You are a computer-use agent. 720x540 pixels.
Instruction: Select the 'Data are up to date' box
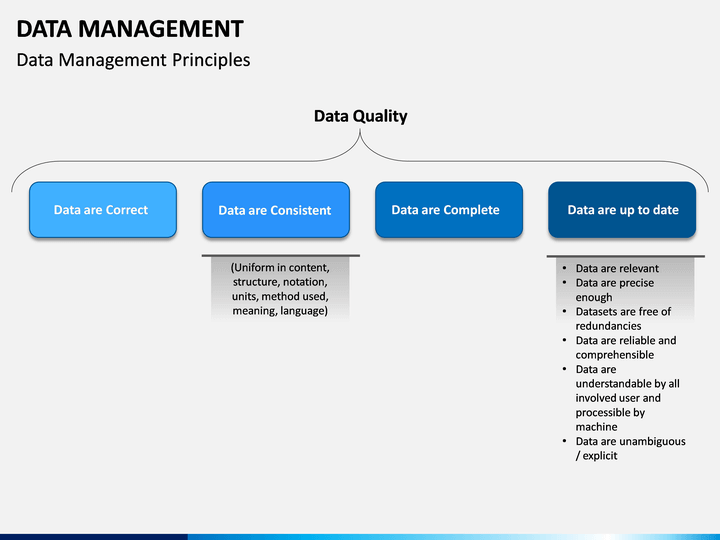point(622,210)
